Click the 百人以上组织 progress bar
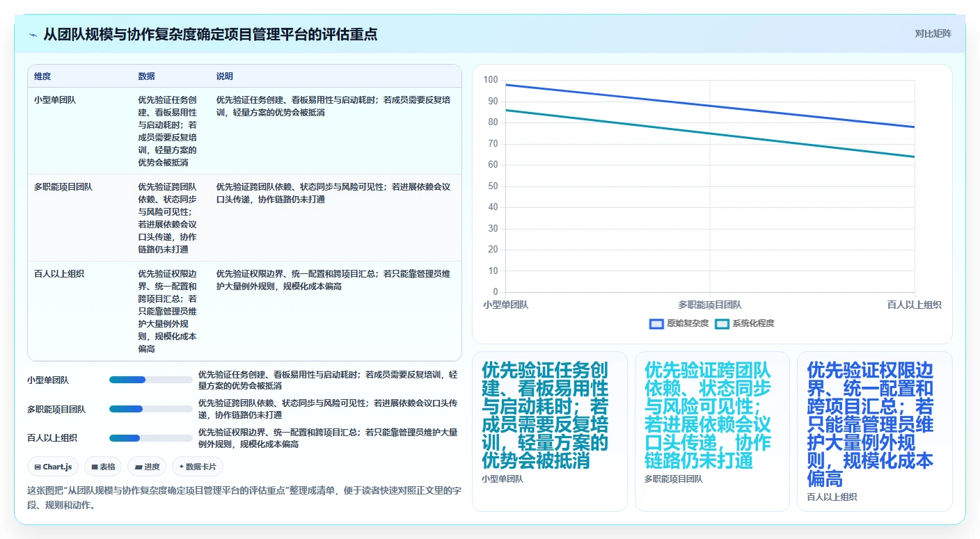 tap(150, 438)
